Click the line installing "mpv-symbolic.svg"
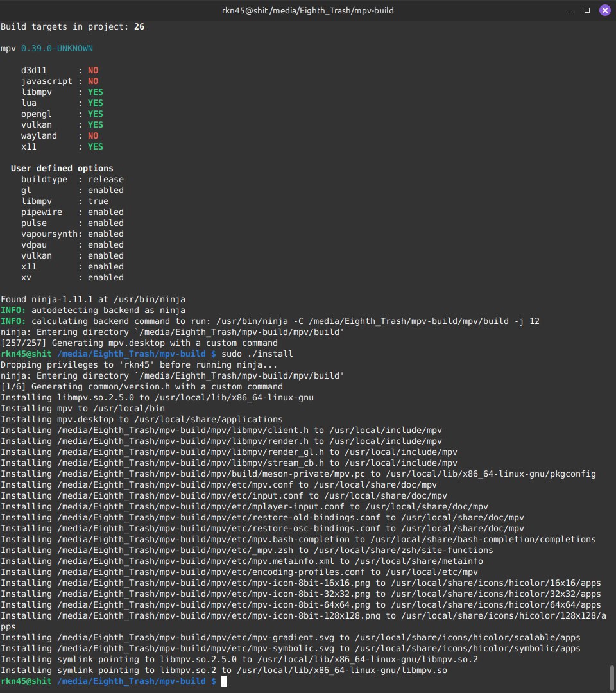The width and height of the screenshot is (616, 693). click(291, 648)
